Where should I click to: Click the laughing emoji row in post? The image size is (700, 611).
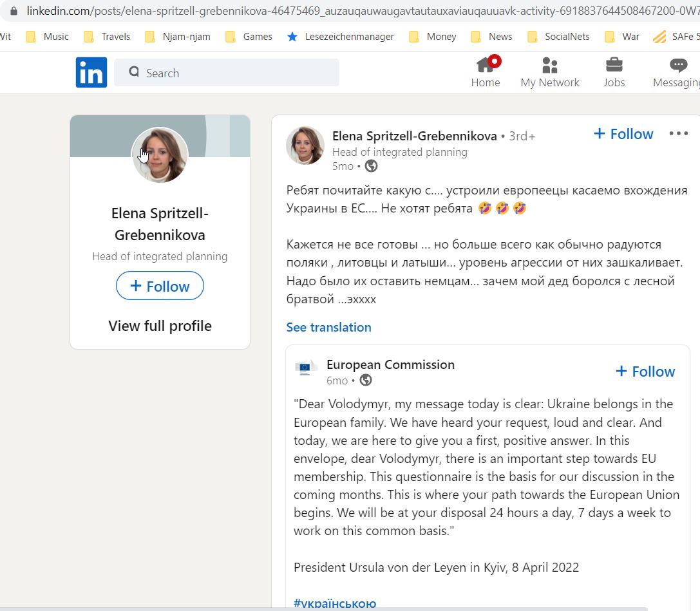pos(502,209)
